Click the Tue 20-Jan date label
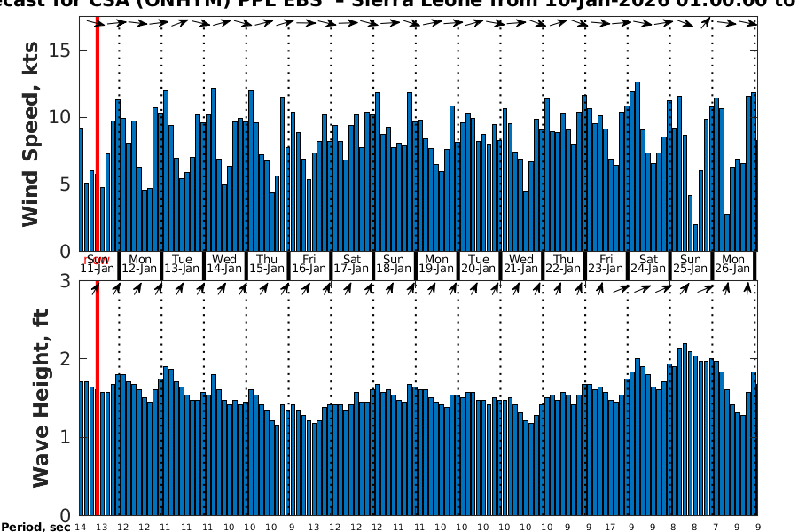 pos(479,263)
